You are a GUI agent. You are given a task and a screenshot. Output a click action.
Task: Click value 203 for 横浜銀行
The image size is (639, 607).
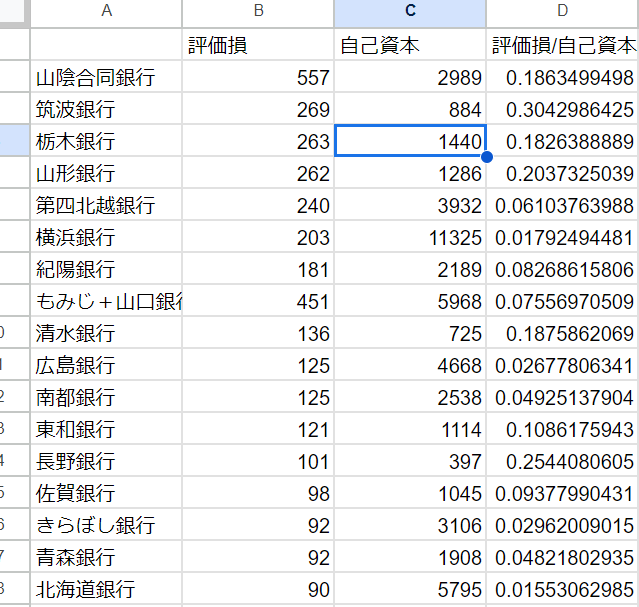click(258, 237)
